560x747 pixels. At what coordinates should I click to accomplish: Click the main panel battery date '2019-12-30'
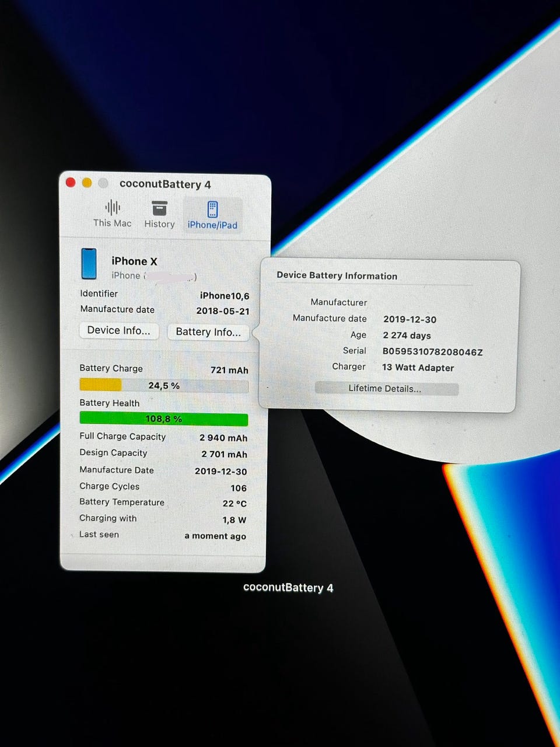[x=221, y=471]
